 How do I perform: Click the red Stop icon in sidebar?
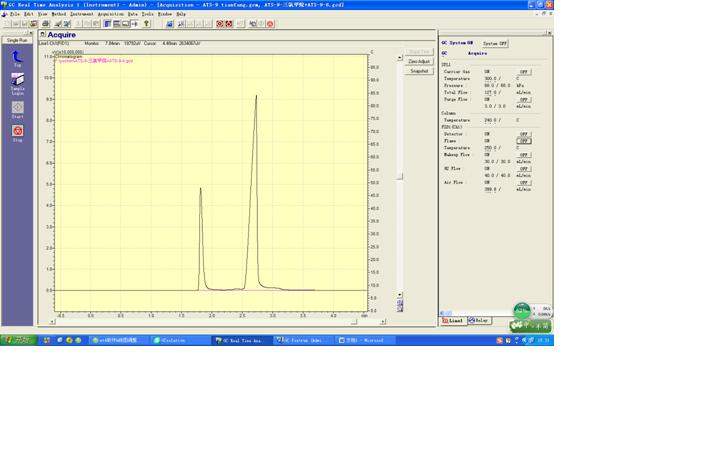click(x=17, y=131)
